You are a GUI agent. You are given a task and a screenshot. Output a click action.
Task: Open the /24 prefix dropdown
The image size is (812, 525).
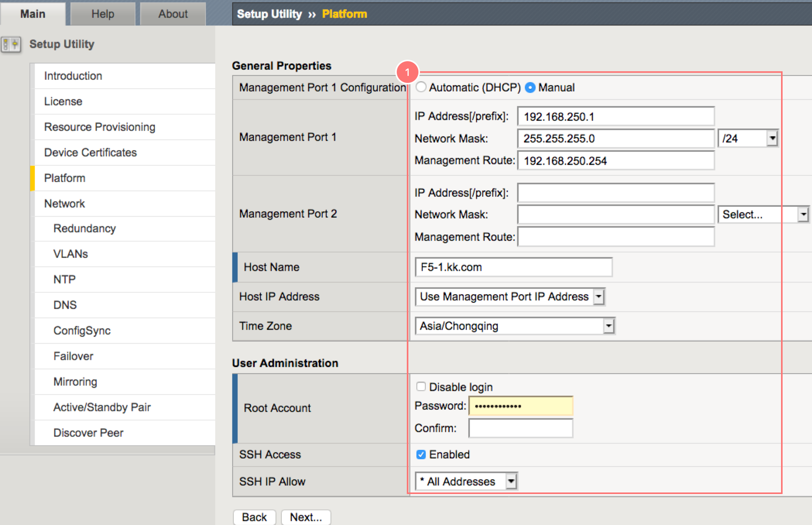coord(748,138)
